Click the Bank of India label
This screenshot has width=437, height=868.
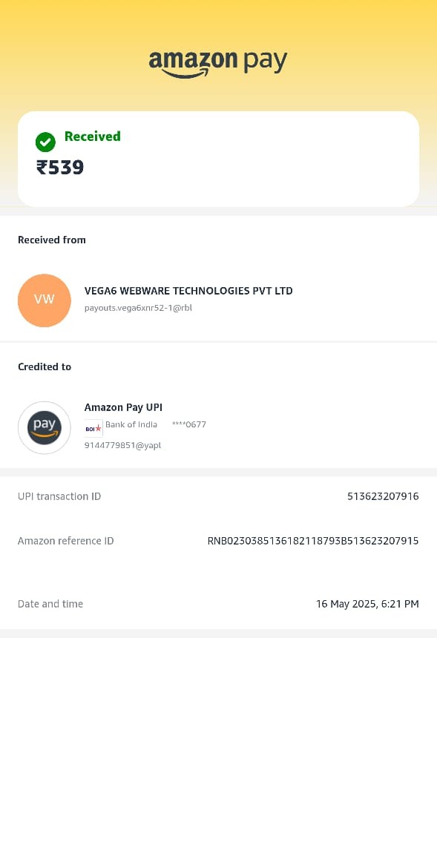(131, 424)
